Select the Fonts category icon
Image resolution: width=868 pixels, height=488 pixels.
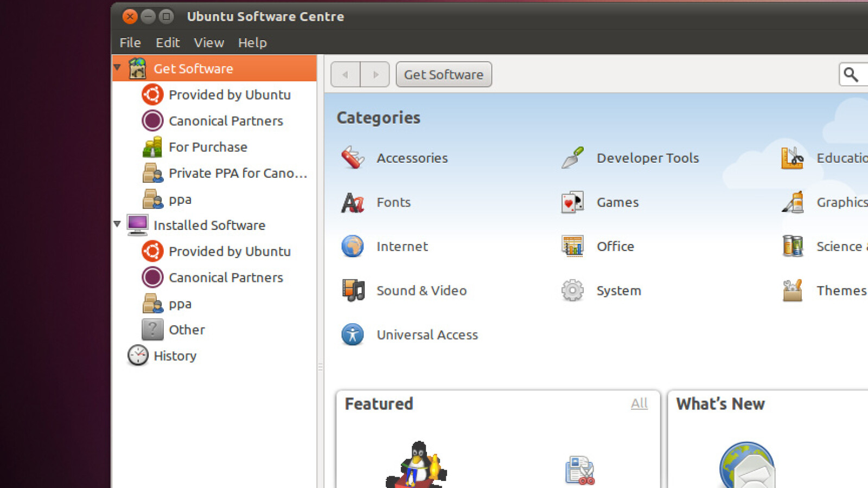(353, 202)
